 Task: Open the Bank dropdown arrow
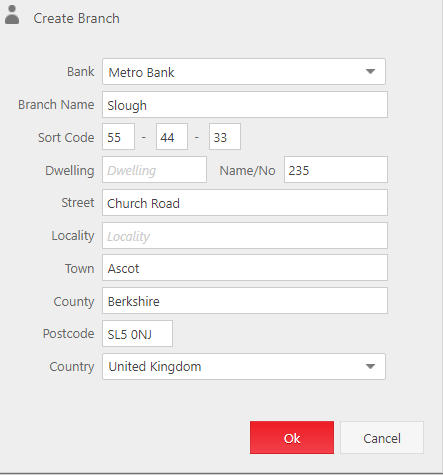click(370, 71)
